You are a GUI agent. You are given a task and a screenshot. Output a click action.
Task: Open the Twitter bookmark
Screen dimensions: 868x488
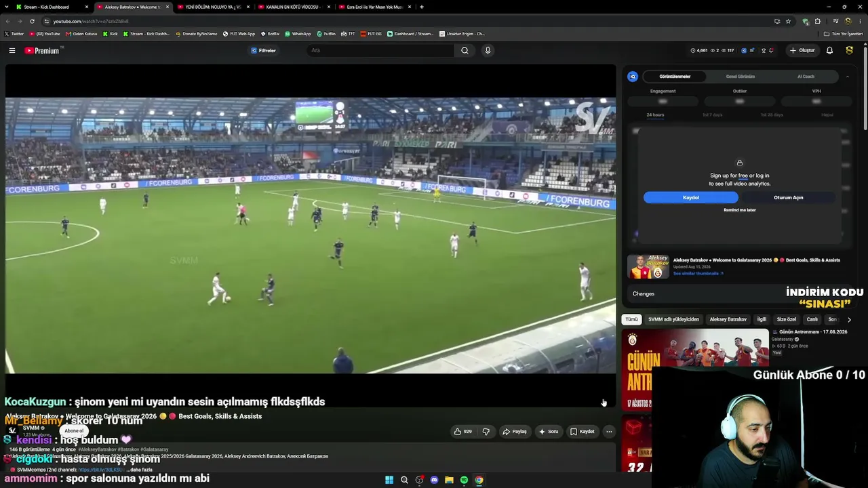coord(14,34)
